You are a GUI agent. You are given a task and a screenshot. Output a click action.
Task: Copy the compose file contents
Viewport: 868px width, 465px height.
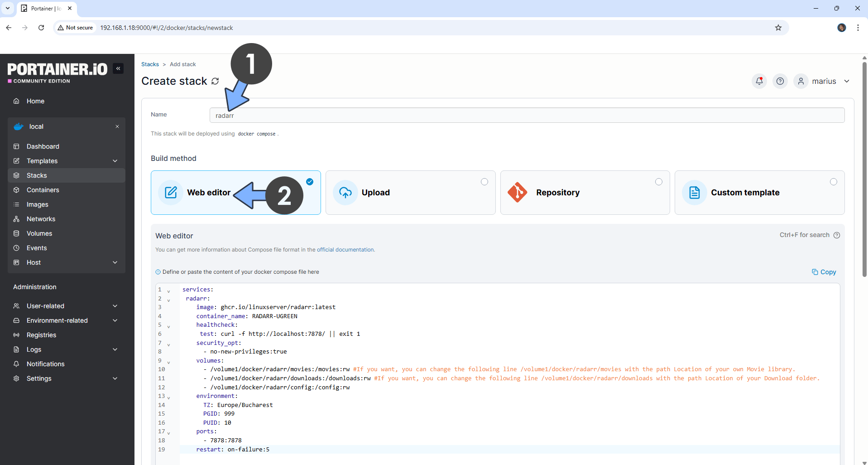pos(824,272)
